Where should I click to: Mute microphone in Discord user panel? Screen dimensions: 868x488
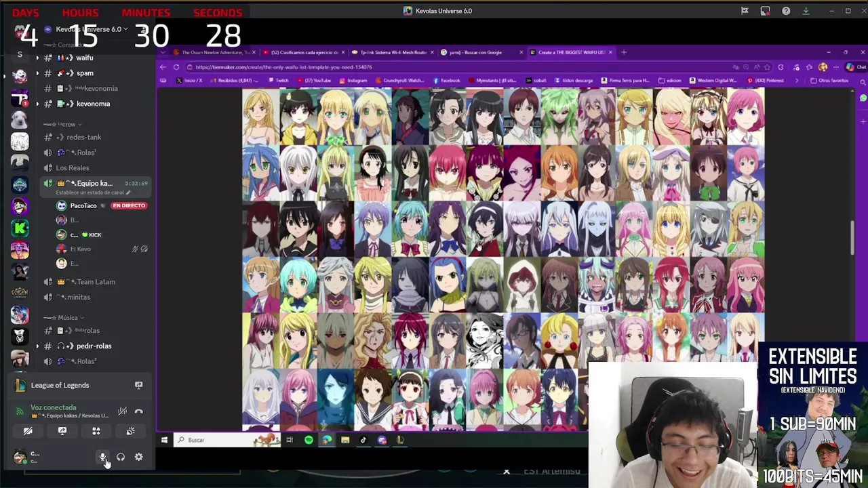click(102, 457)
